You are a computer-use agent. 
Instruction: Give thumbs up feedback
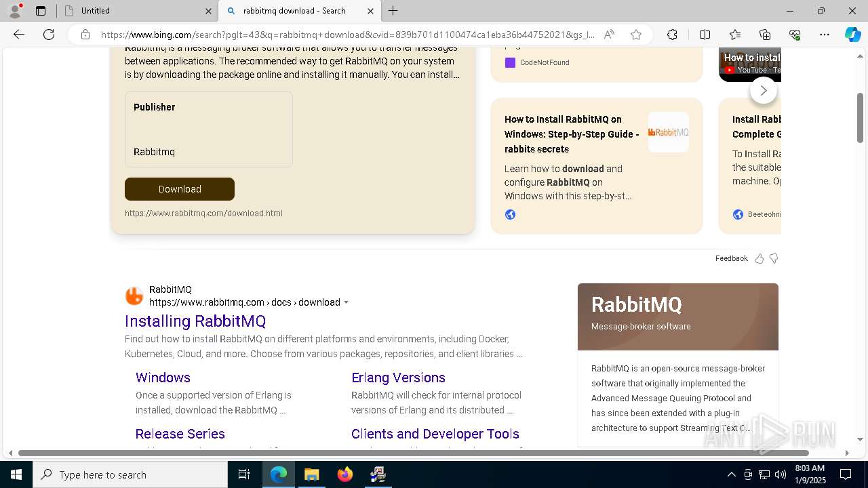(x=759, y=258)
